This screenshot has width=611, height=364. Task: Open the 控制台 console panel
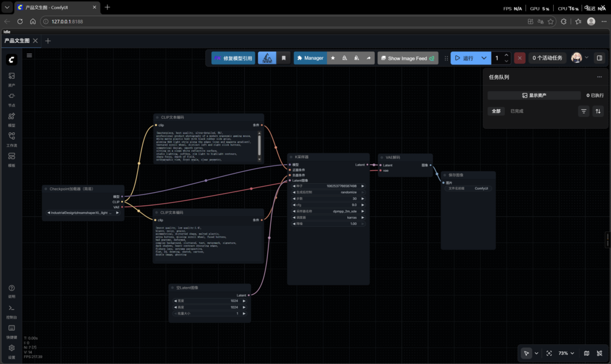(11, 308)
